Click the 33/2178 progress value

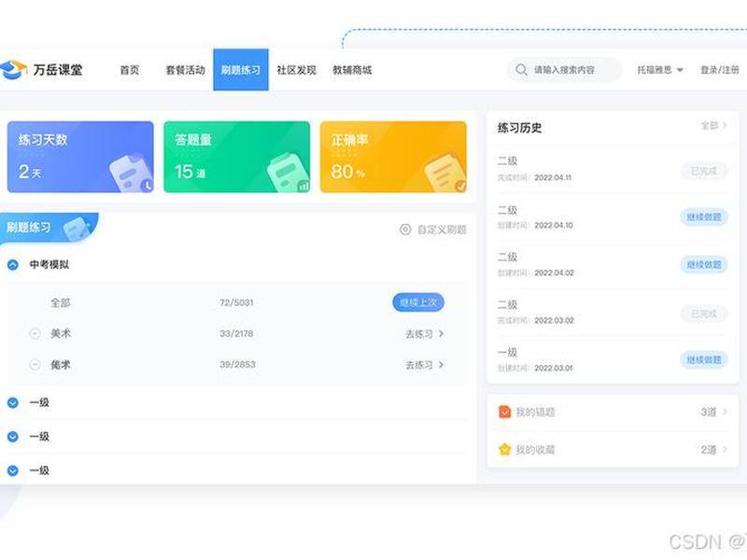(x=236, y=334)
